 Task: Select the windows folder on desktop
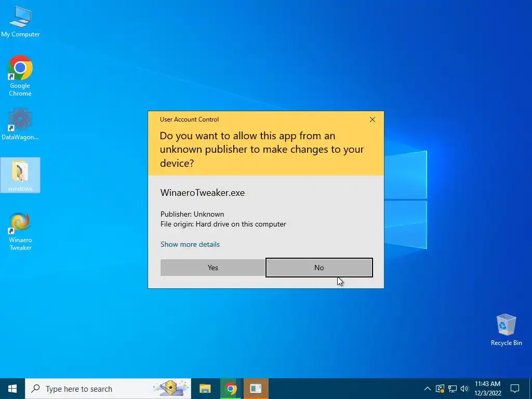tap(20, 175)
